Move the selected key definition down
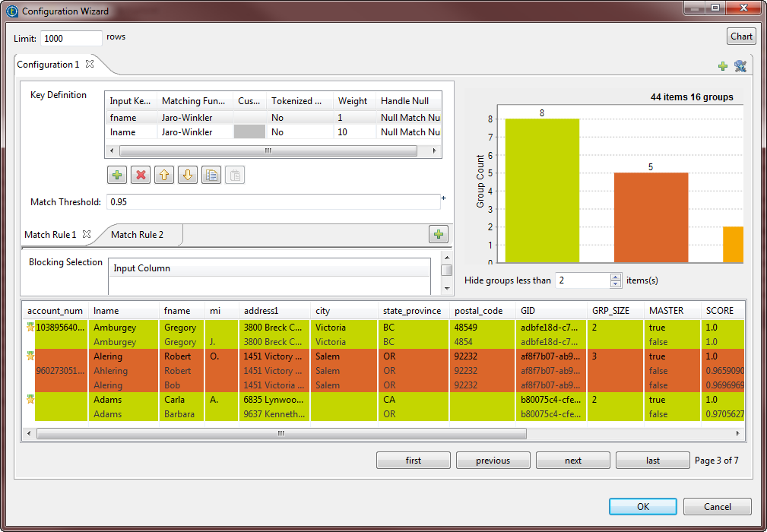The image size is (767, 532). [187, 176]
